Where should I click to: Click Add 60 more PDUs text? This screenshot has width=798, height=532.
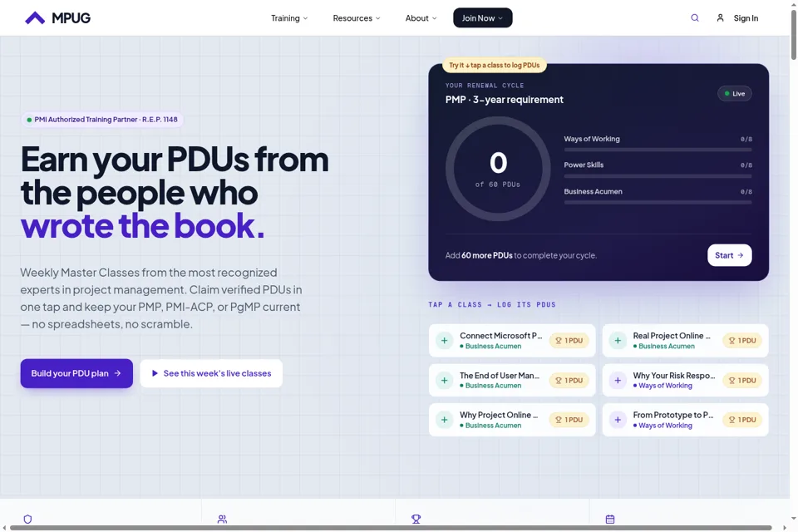point(521,255)
